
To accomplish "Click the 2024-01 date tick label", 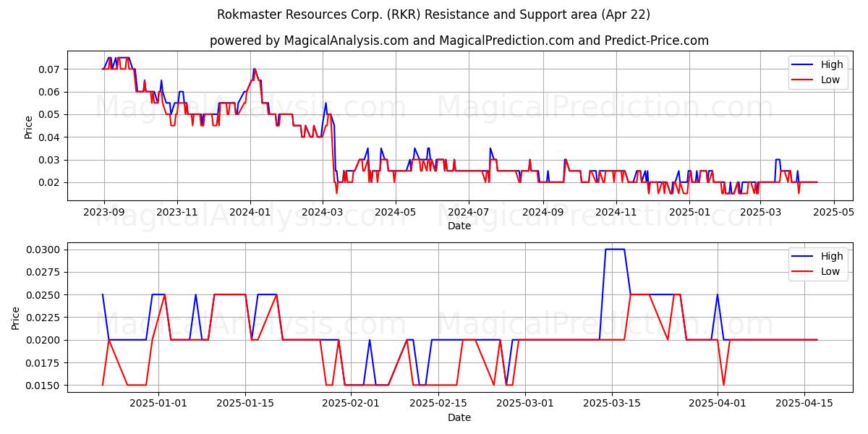I will click(250, 212).
